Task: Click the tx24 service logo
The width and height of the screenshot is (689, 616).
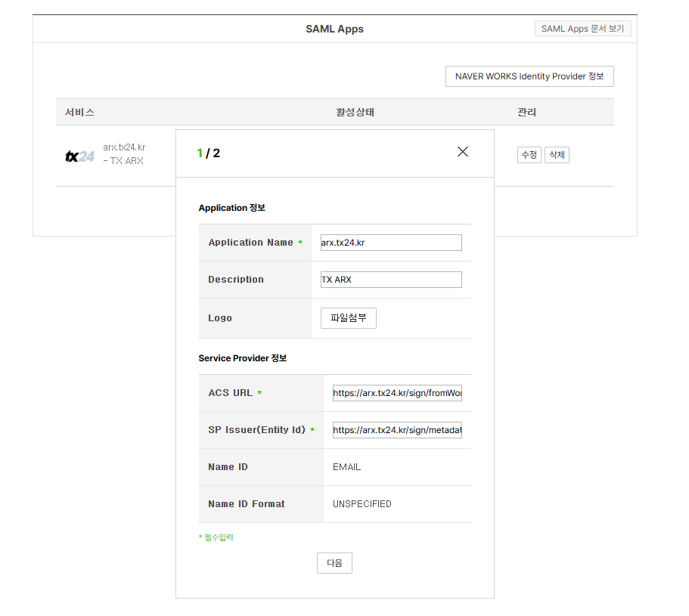Action: click(79, 156)
